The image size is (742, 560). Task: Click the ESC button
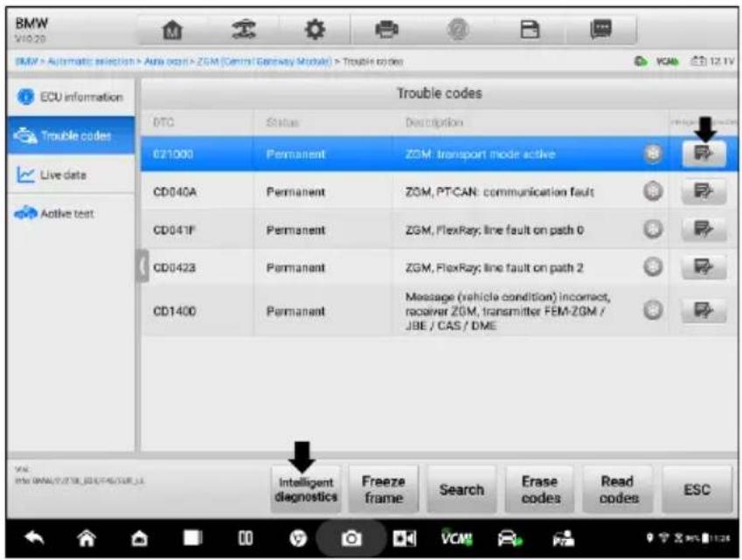(697, 489)
